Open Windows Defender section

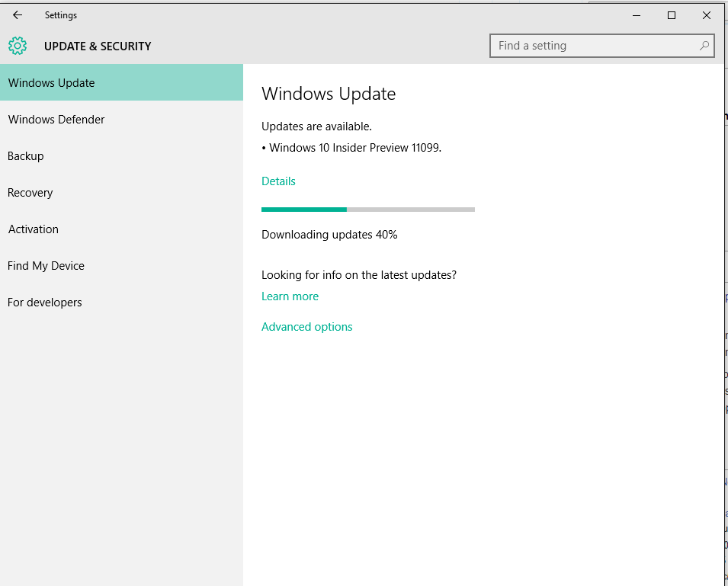click(122, 119)
